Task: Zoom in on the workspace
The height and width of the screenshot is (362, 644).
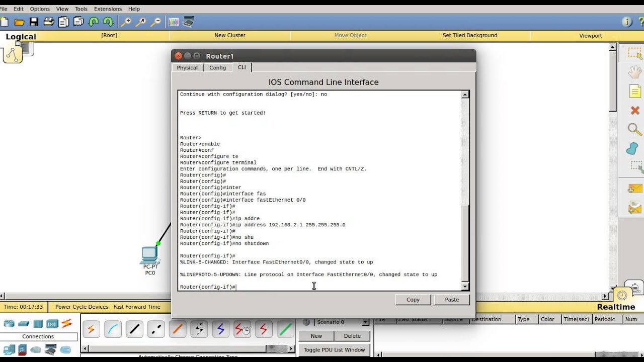Action: pyautogui.click(x=126, y=22)
